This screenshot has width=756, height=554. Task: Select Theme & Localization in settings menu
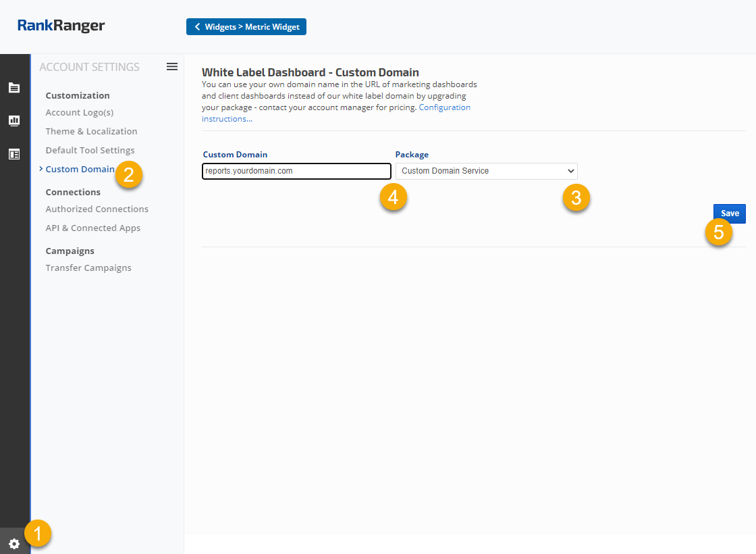[91, 132]
